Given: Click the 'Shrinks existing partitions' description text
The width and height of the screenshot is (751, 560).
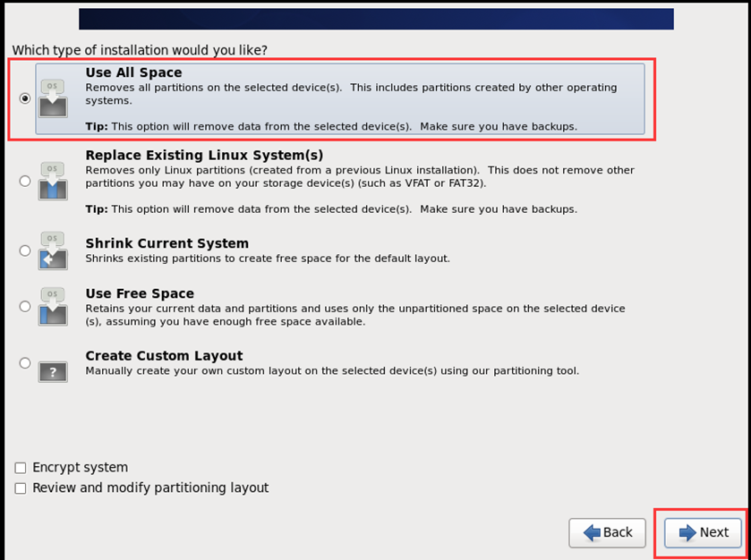Looking at the screenshot, I should click(268, 259).
